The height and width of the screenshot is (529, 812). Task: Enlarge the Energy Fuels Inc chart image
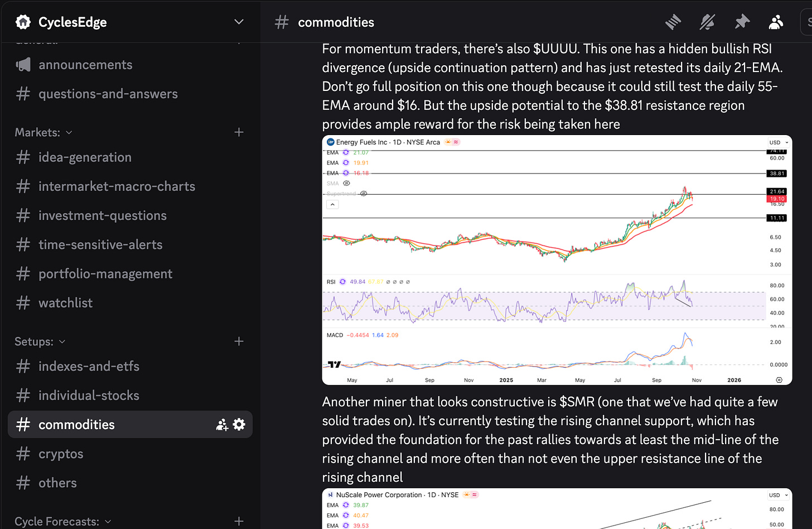(x=557, y=260)
